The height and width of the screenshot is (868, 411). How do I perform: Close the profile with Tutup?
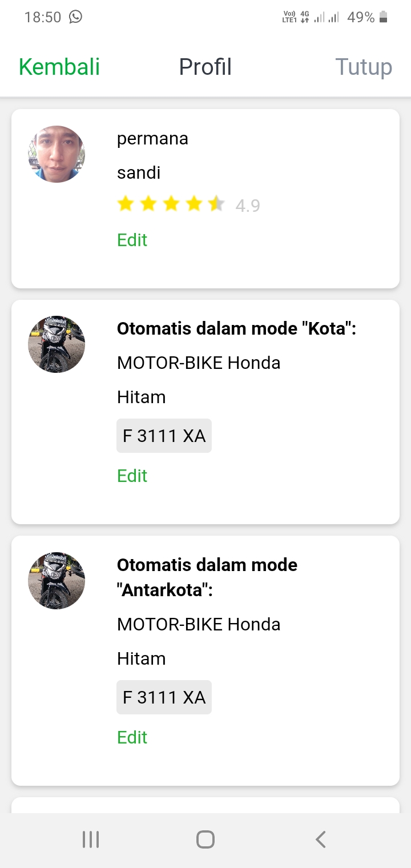[364, 67]
